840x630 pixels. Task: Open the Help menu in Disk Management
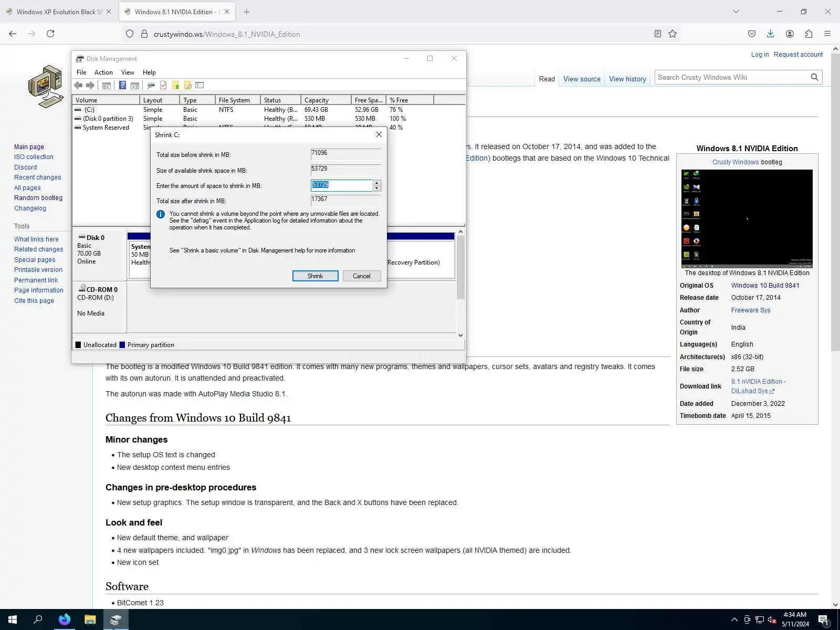[149, 72]
